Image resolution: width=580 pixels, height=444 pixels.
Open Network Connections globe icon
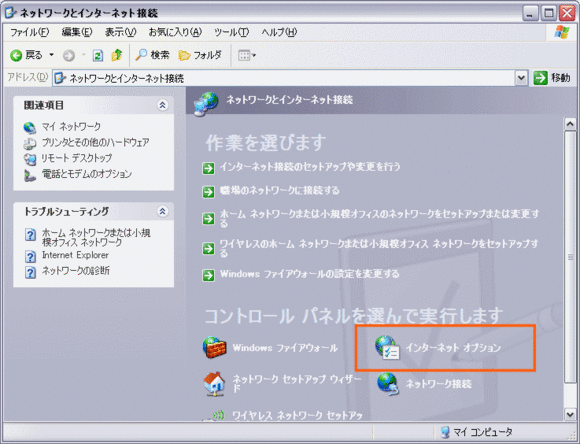(387, 384)
